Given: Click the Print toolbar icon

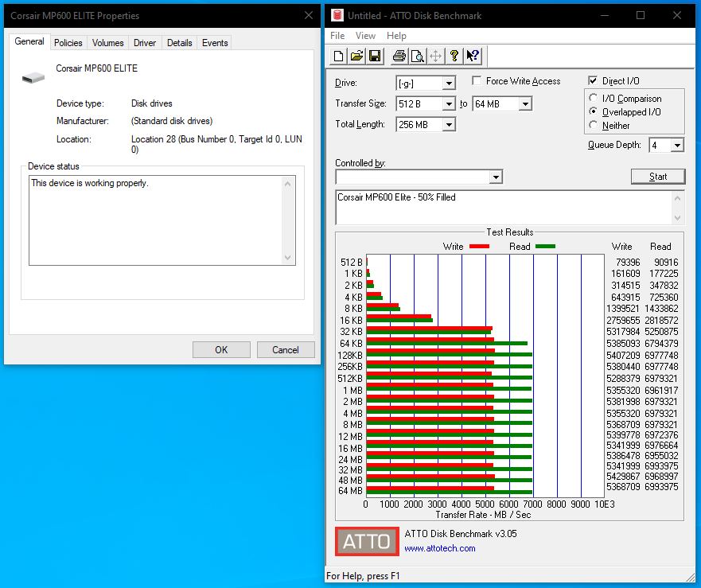Looking at the screenshot, I should pyautogui.click(x=399, y=56).
